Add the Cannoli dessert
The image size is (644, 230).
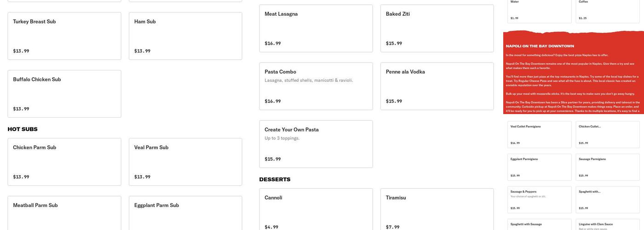click(x=316, y=209)
